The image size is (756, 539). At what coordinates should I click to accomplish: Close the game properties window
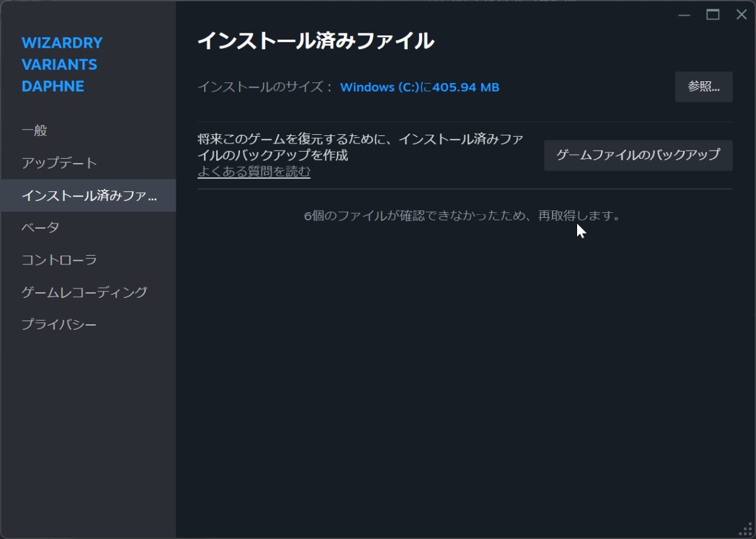click(742, 14)
